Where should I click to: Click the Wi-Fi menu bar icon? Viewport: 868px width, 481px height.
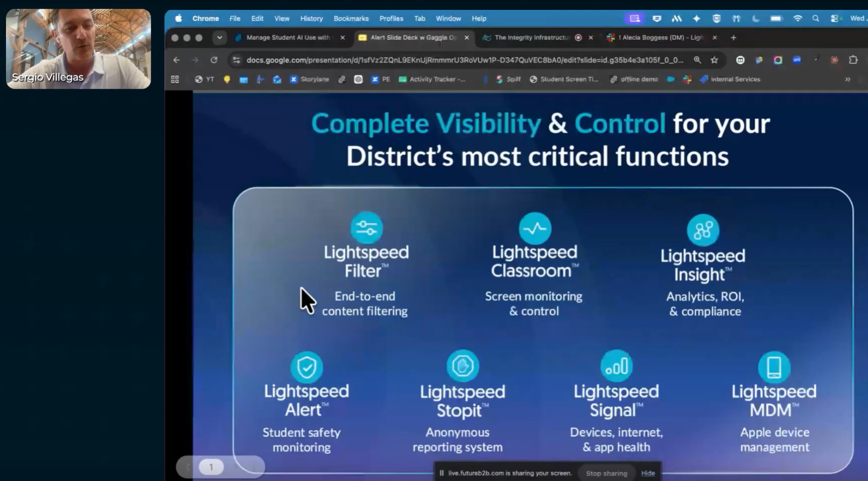pyautogui.click(x=797, y=18)
